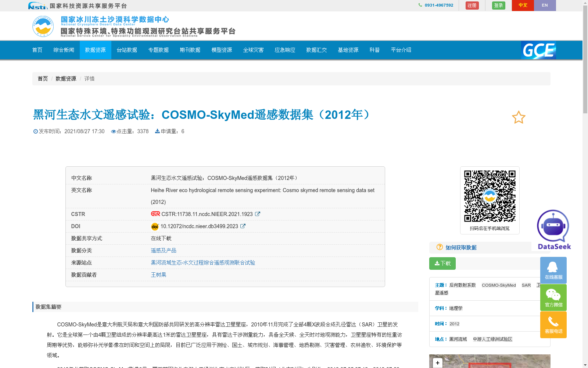Image resolution: width=588 pixels, height=368 pixels.
Task: Click the question mark help icon
Action: (440, 247)
